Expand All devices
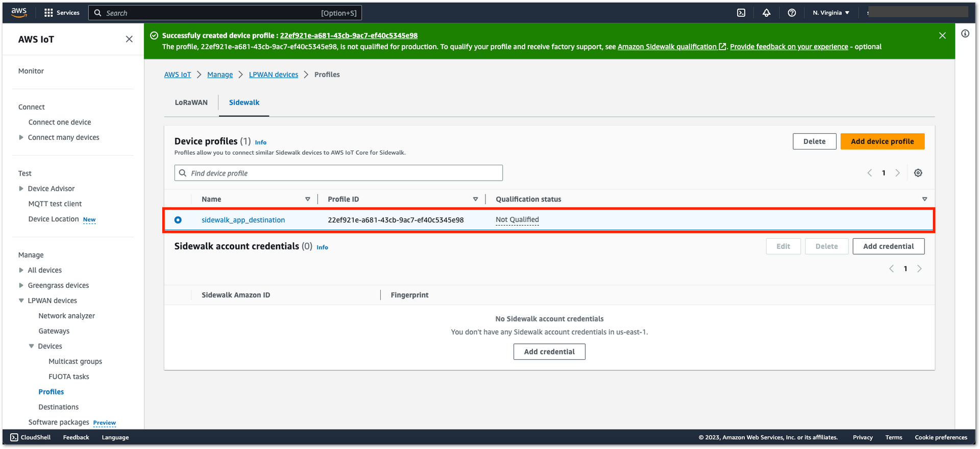Viewport: 980px width, 449px height. click(21, 270)
